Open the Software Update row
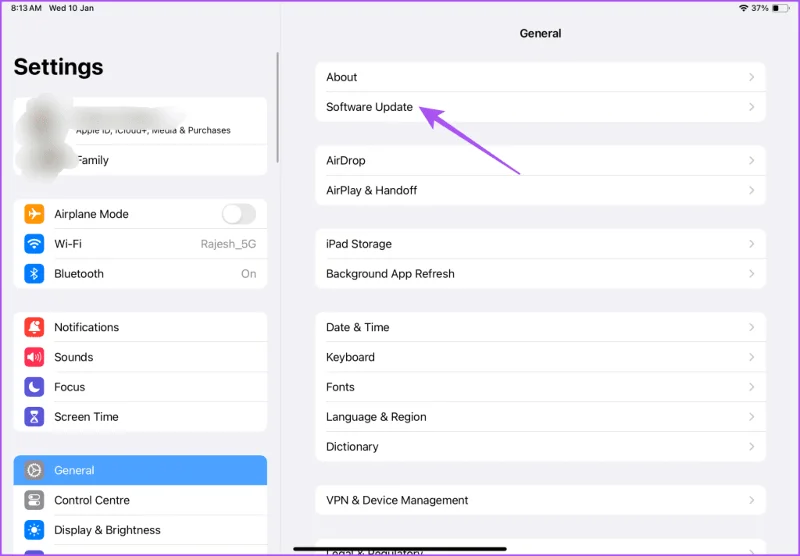The width and height of the screenshot is (800, 556). [x=540, y=107]
